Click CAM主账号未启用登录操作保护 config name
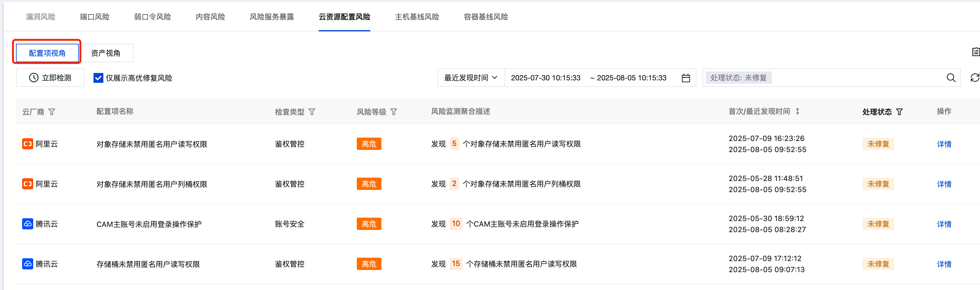980x290 pixels. click(x=149, y=224)
